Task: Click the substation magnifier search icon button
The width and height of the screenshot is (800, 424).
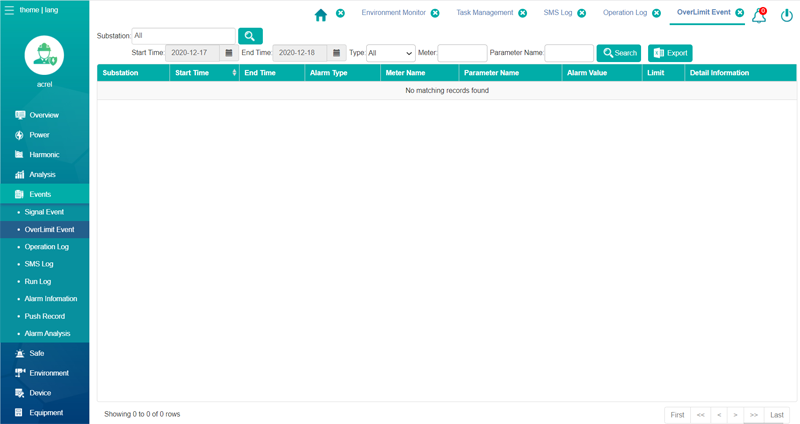Action: click(x=250, y=36)
